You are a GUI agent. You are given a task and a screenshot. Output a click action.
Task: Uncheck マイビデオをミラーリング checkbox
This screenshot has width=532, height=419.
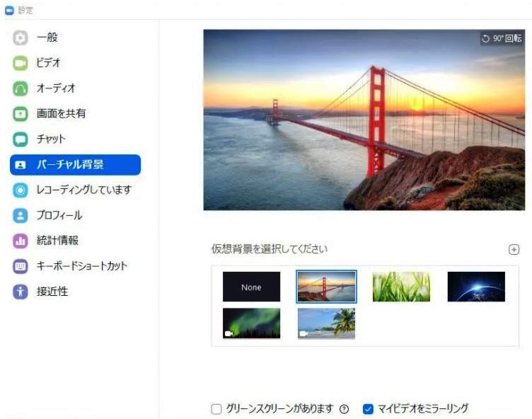[x=368, y=409]
